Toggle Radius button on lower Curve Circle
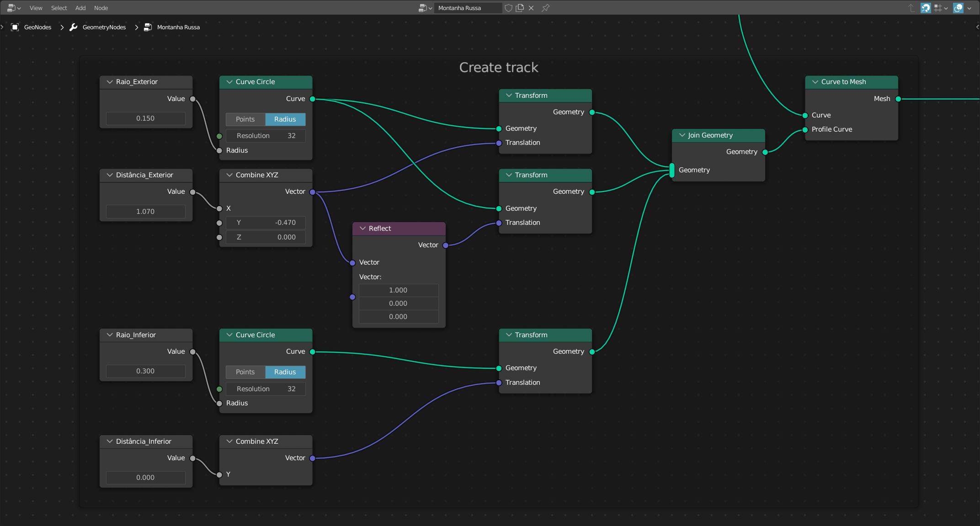980x526 pixels. tap(285, 372)
